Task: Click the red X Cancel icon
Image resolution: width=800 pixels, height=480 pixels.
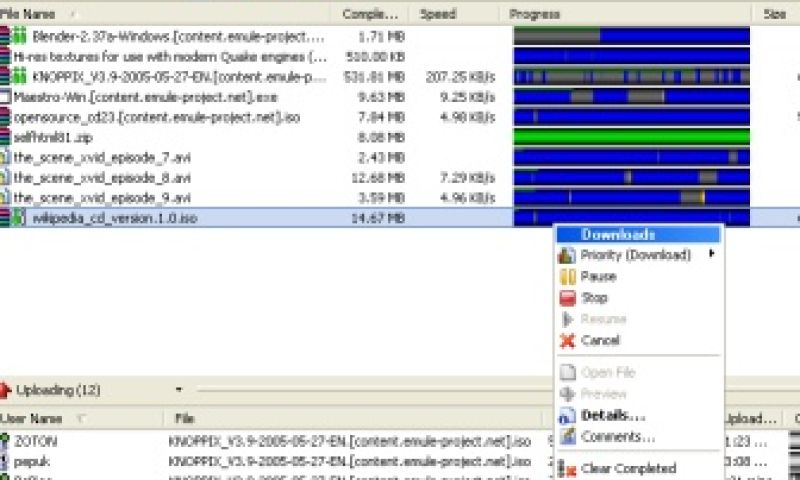Action: tap(567, 340)
